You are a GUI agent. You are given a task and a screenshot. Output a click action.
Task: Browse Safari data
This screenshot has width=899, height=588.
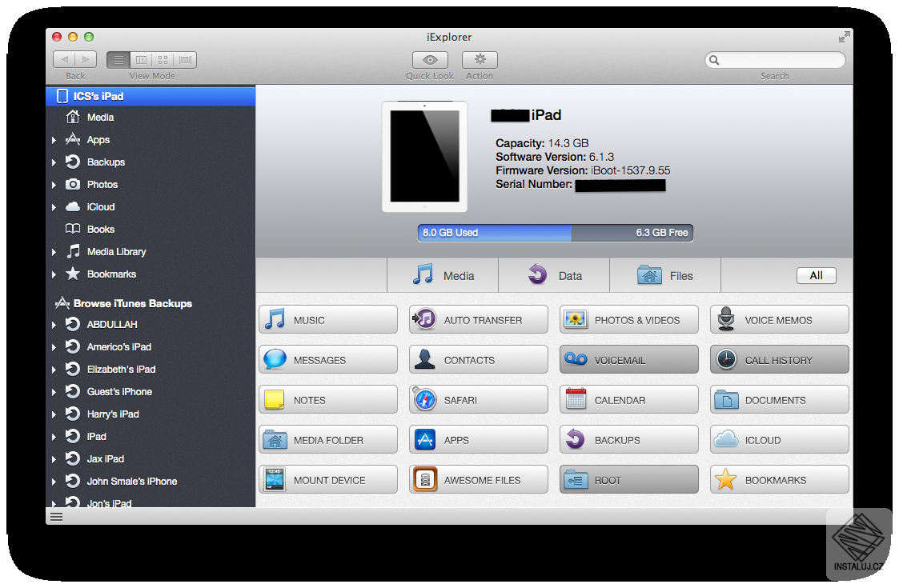tap(478, 399)
